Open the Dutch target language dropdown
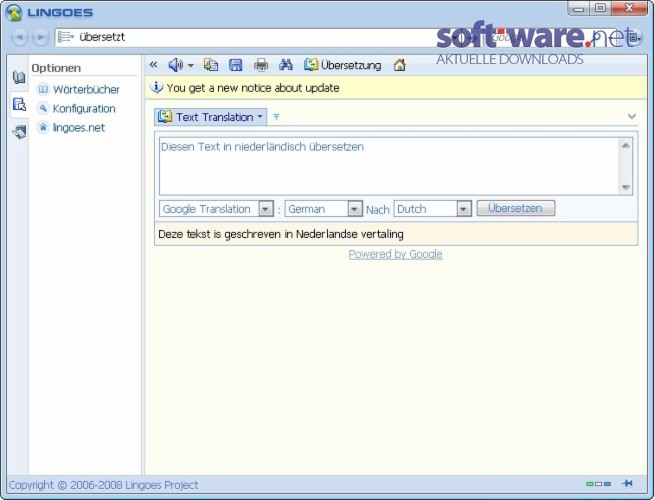Screen dimensions: 654x500 click(x=433, y=209)
